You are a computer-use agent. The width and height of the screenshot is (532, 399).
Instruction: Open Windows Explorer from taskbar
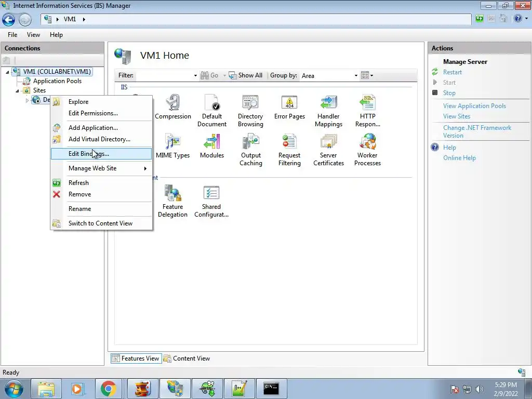46,389
